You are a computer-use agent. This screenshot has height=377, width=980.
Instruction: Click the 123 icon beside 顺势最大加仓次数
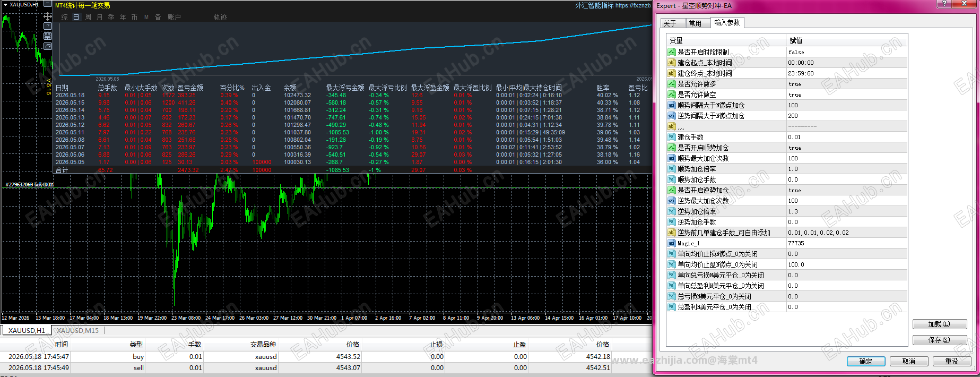click(672, 158)
